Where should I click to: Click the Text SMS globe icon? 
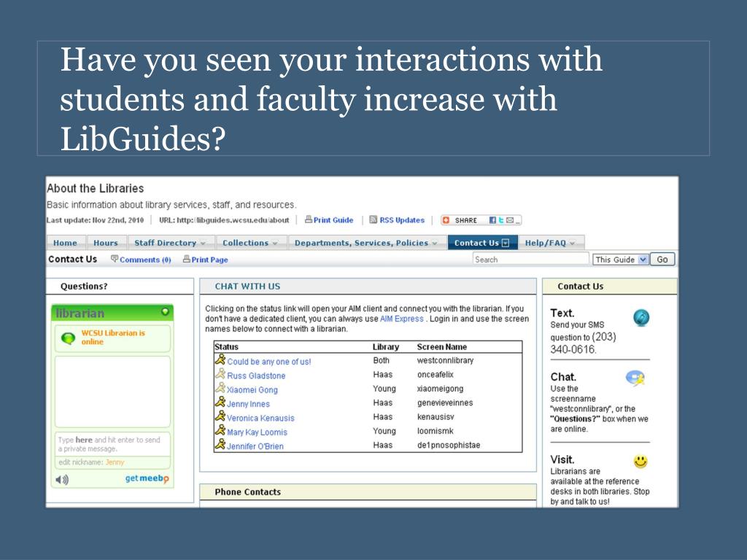641,318
